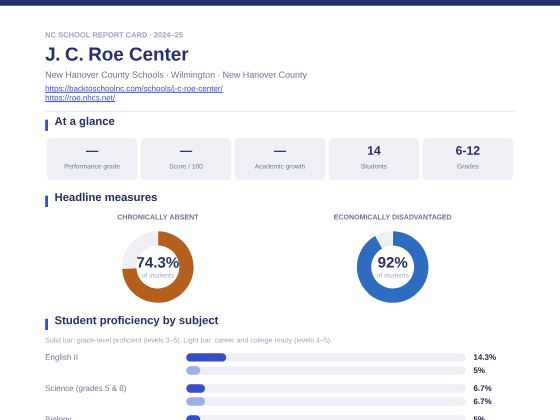Click the NC School Report Card 2024–25 header
The width and height of the screenshot is (560, 420).
coord(114,35)
